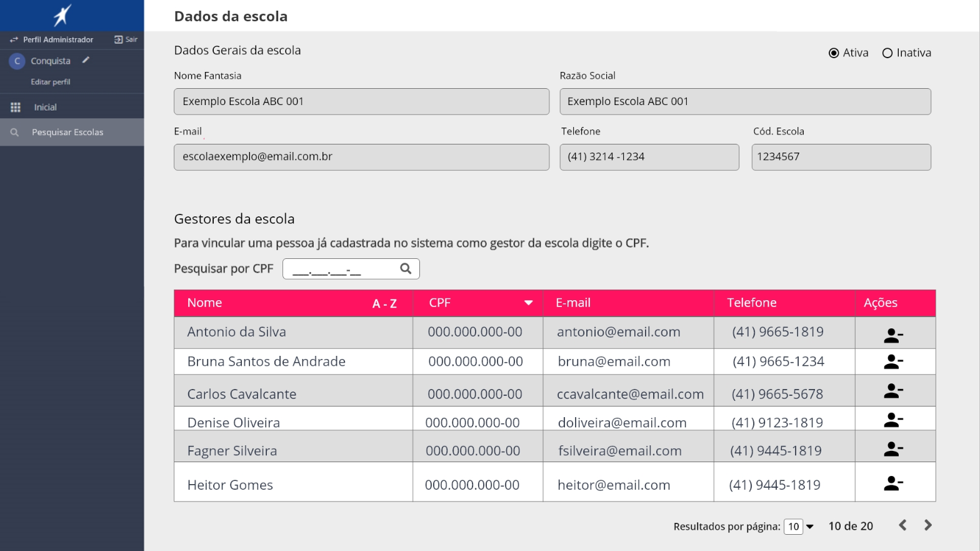Click the Dados da escola page title

tap(231, 16)
